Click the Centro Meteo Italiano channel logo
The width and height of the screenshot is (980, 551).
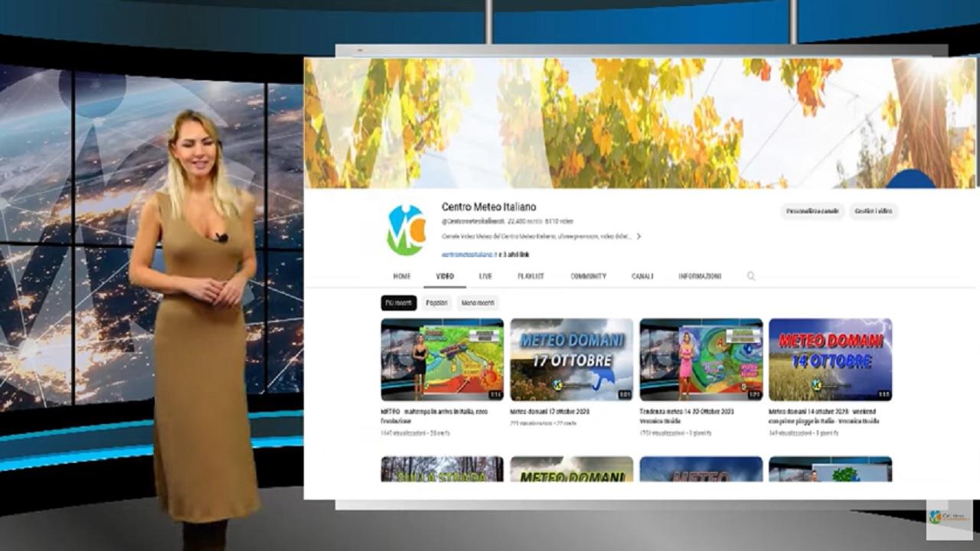[x=406, y=230]
